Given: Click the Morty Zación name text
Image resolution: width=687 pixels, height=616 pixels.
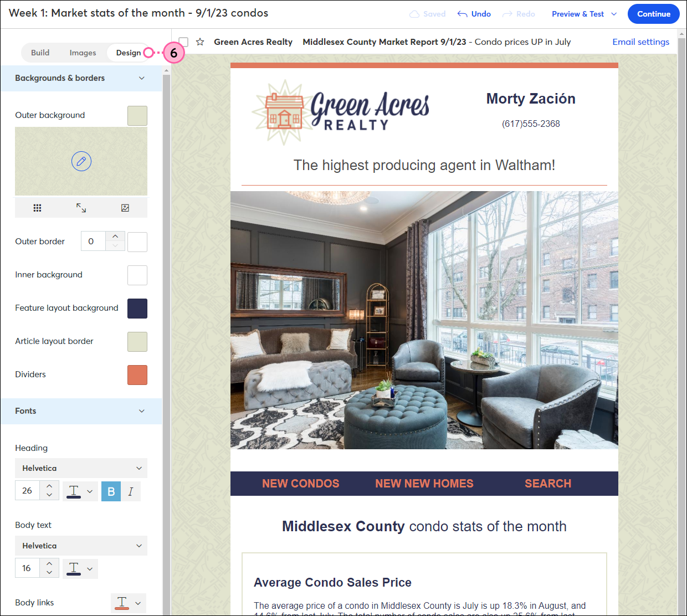Looking at the screenshot, I should [531, 99].
